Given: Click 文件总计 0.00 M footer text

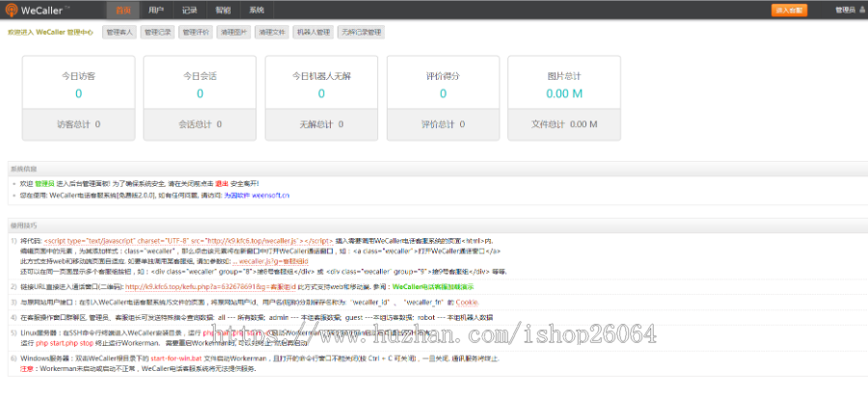Looking at the screenshot, I should 564,124.
